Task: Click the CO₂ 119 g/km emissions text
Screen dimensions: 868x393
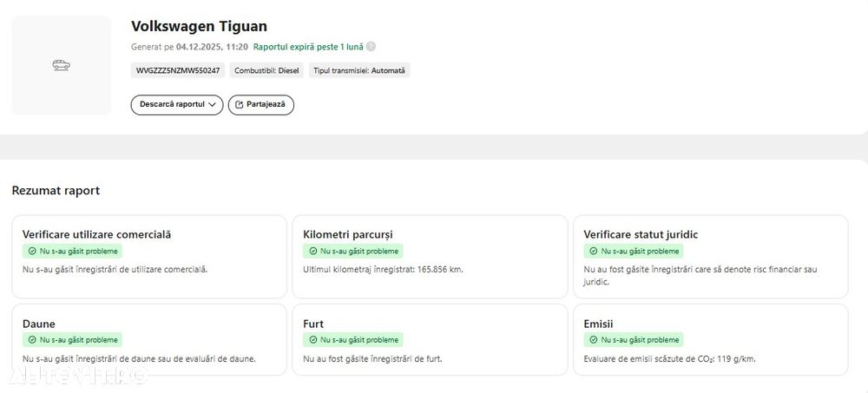Action: 670,358
